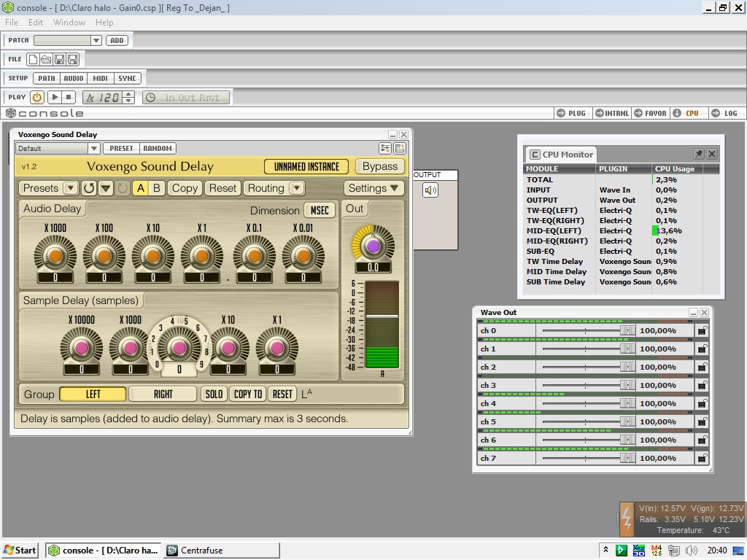Open the Default preset dropdown in plugin window
Viewport: 747px width, 560px height.
[x=93, y=149]
